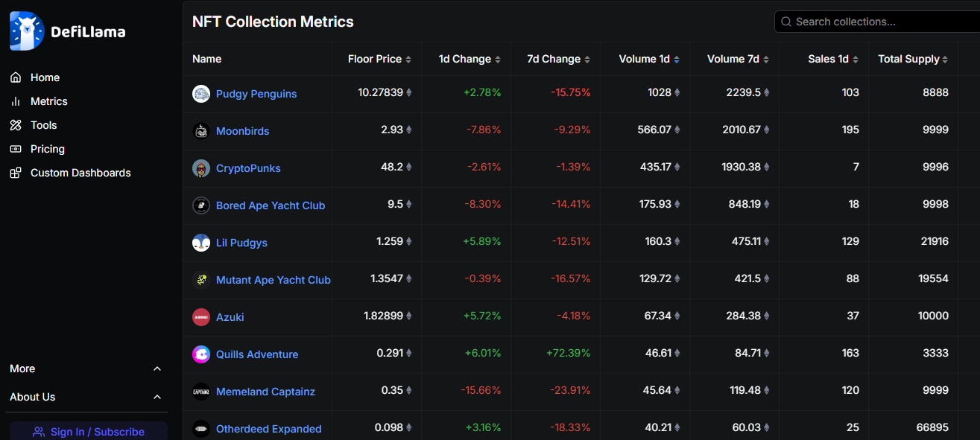Click Lil Pudgys total supply 21916

point(933,241)
